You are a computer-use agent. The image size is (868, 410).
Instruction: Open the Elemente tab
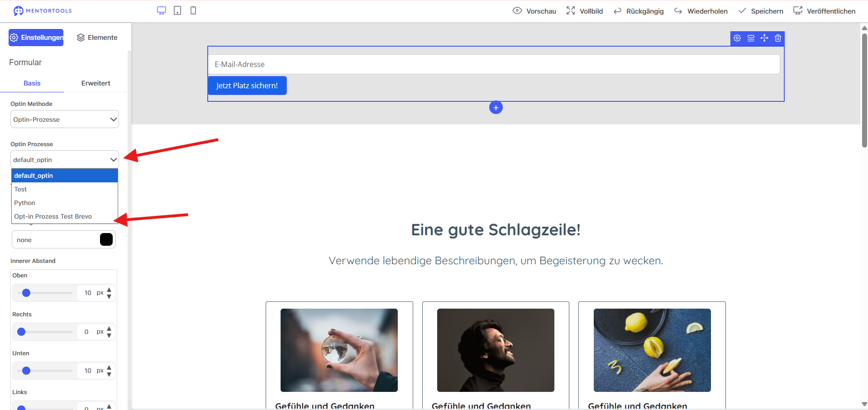tap(97, 38)
